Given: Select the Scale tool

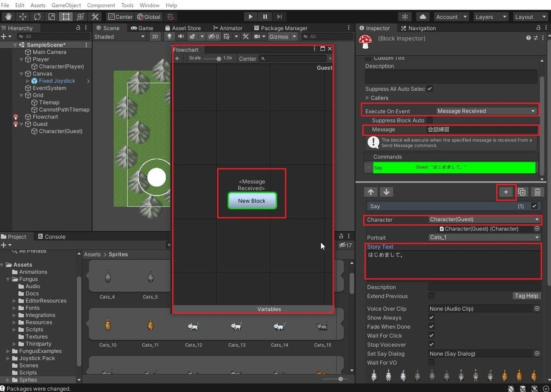Looking at the screenshot, I should 51,17.
